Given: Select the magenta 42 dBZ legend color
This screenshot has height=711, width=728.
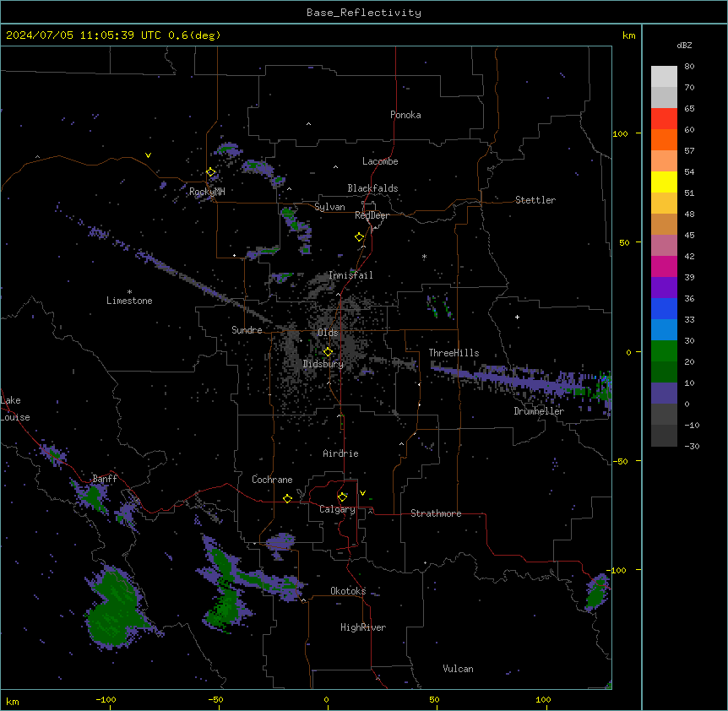Looking at the screenshot, I should coord(664,266).
